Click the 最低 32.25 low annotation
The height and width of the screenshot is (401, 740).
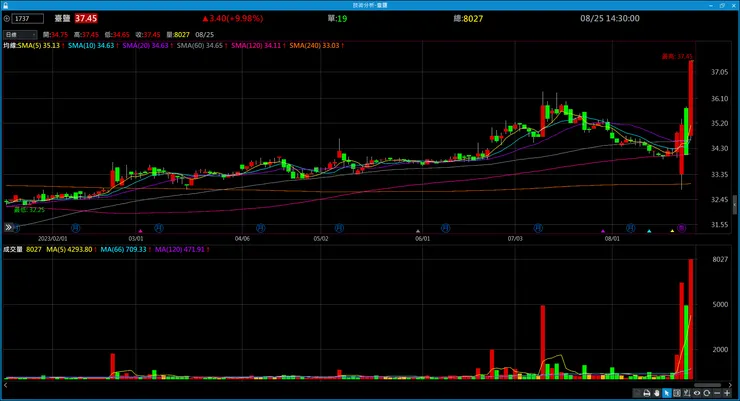click(x=29, y=210)
